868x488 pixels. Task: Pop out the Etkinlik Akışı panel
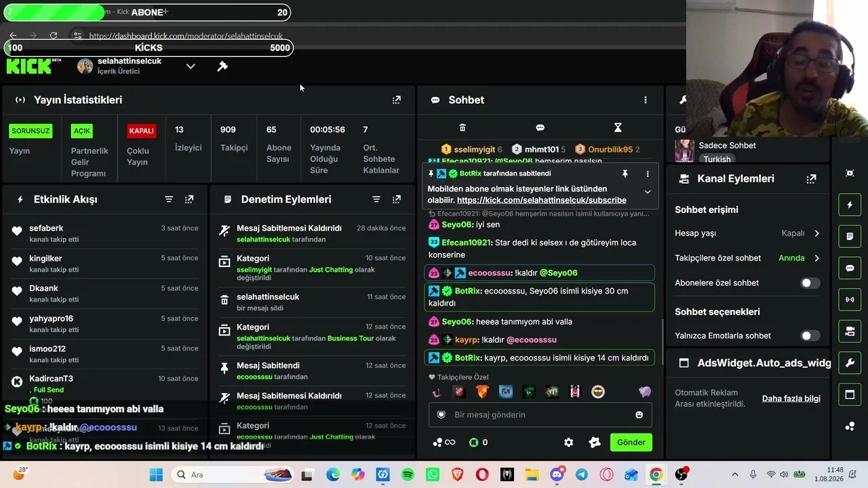pyautogui.click(x=189, y=199)
